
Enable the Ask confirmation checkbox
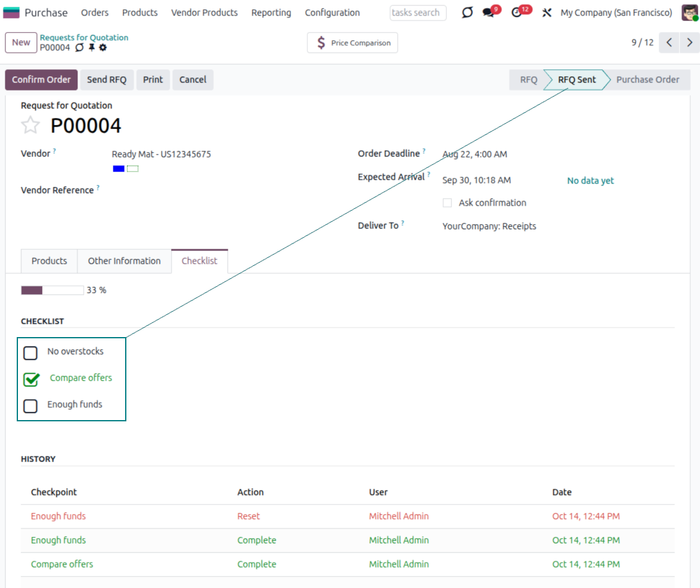tap(447, 203)
